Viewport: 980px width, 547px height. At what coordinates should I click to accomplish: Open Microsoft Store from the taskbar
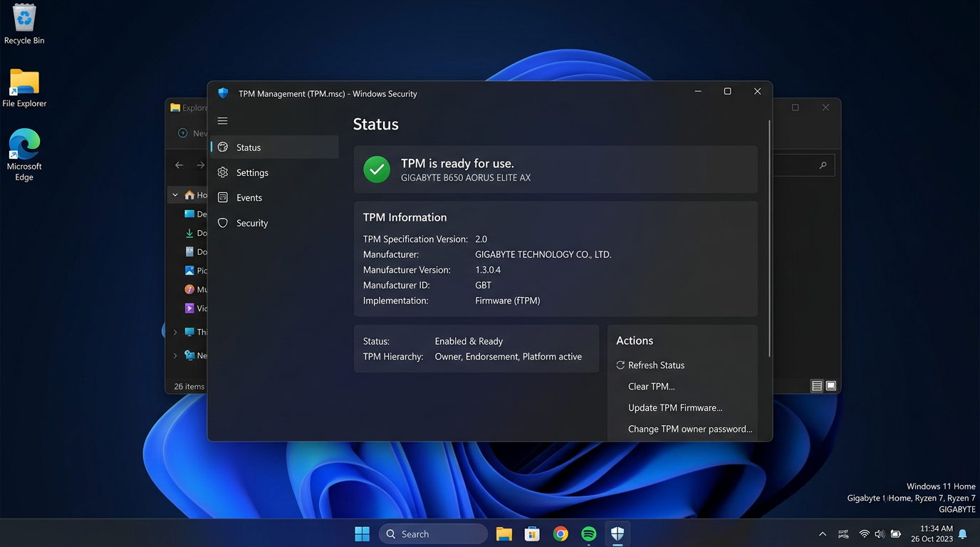coord(532,533)
